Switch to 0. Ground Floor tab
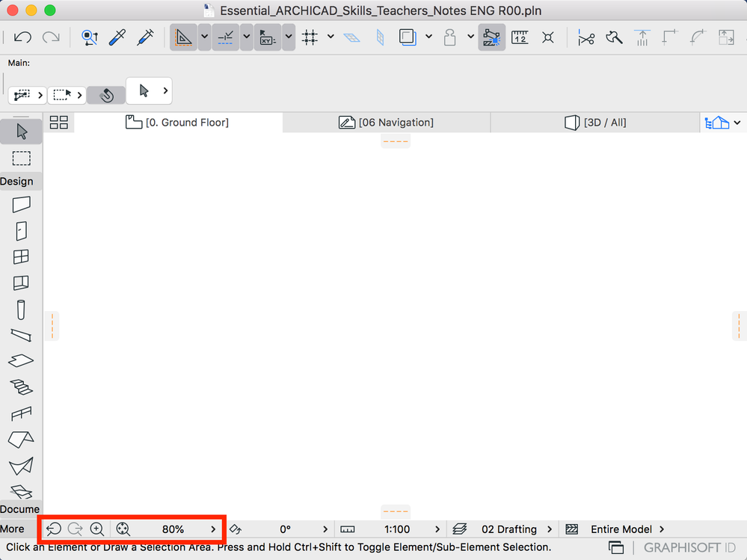The height and width of the screenshot is (560, 747). click(178, 123)
